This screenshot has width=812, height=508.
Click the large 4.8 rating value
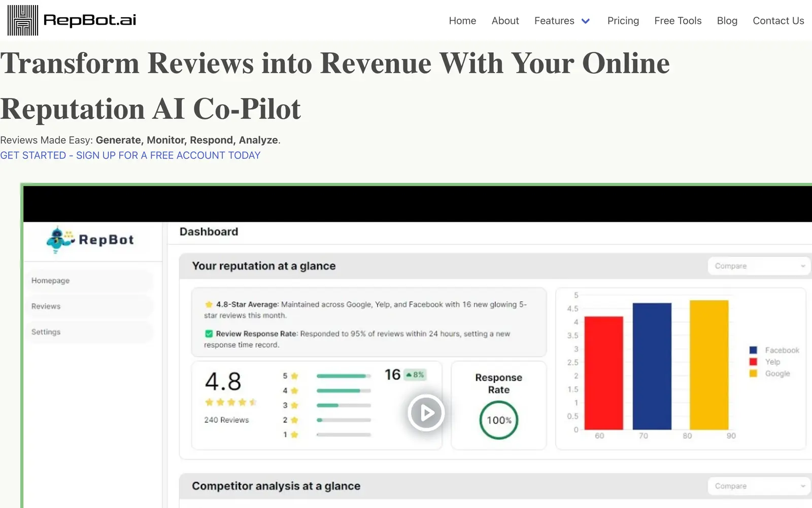[223, 382]
